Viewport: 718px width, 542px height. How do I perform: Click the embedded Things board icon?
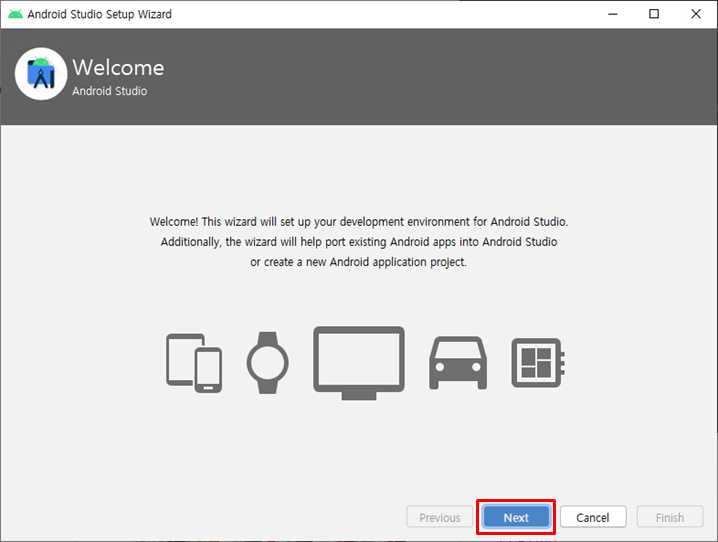538,363
